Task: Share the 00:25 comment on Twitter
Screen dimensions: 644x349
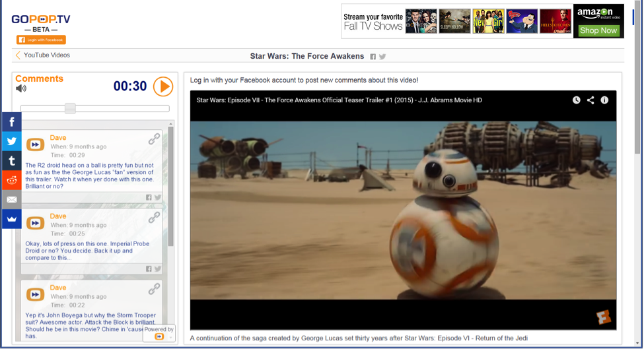Action: pos(158,269)
